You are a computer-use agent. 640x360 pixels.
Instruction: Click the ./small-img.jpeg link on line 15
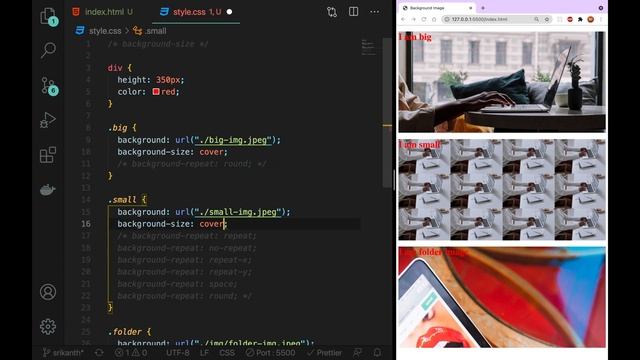(x=238, y=212)
